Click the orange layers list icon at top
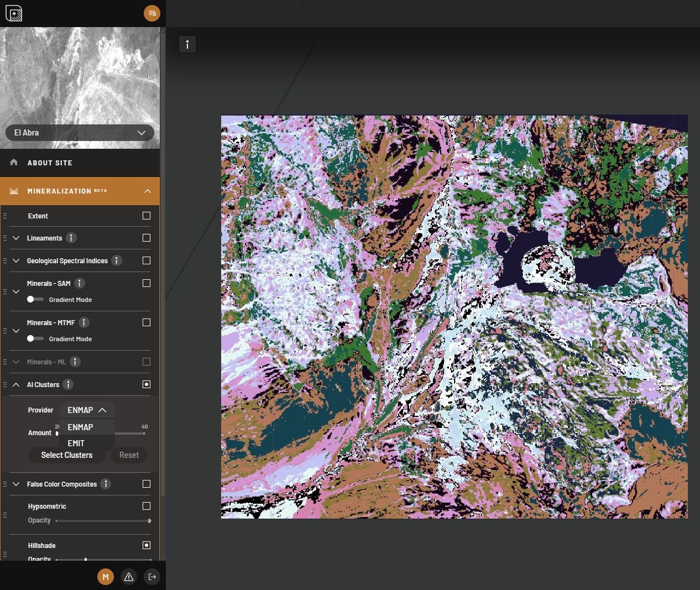Screen dimensions: 700x590 [x=152, y=13]
